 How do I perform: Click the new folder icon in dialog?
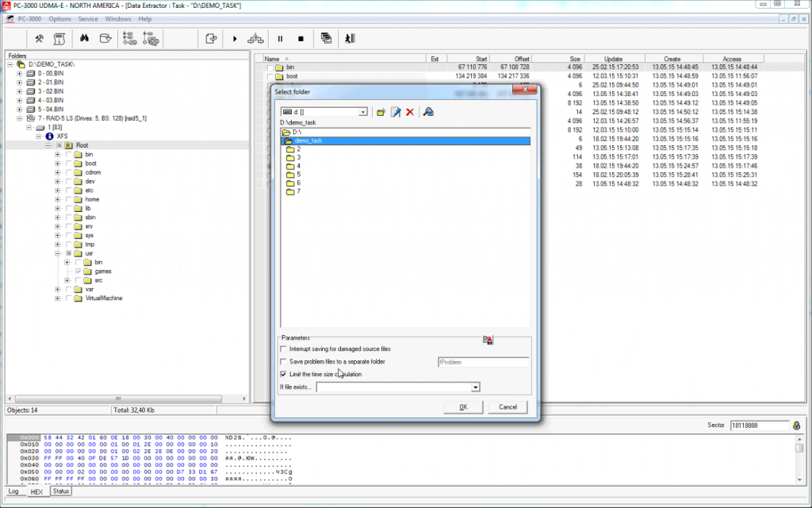[381, 113]
